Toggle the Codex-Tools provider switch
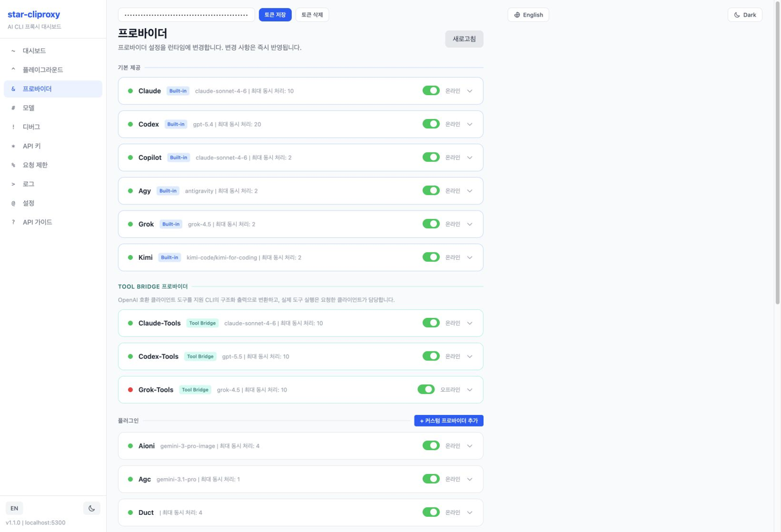The height and width of the screenshot is (532, 781). tap(431, 356)
